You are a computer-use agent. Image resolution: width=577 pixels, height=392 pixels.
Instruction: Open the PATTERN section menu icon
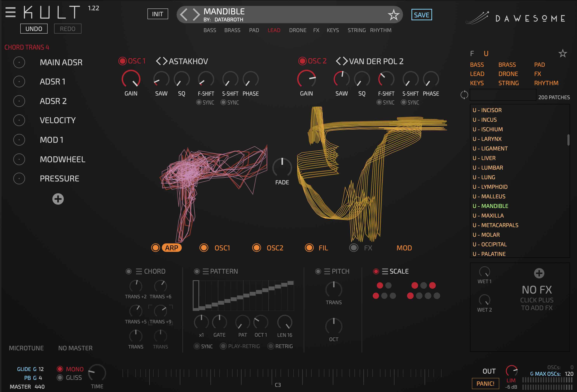coord(205,271)
